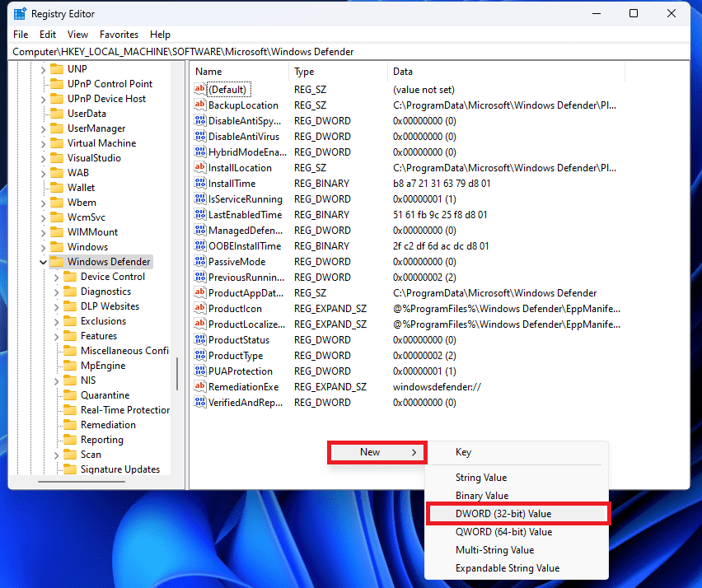
Task: Select the ManagedDefender value name
Action: [246, 231]
